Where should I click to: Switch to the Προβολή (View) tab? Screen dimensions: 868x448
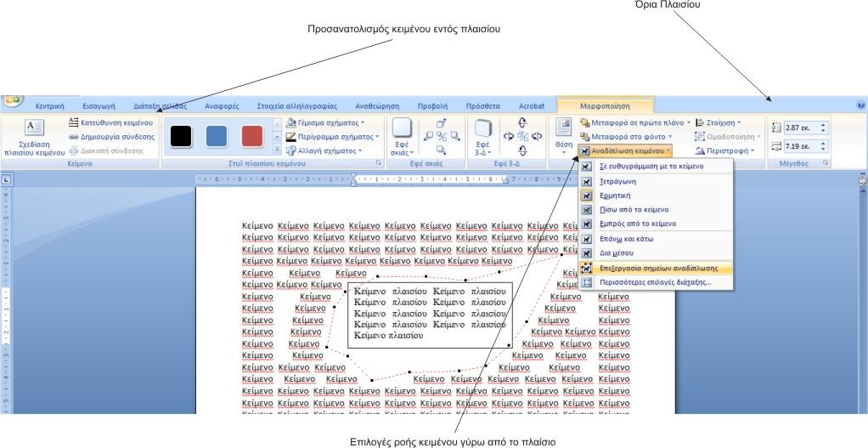pyautogui.click(x=433, y=105)
